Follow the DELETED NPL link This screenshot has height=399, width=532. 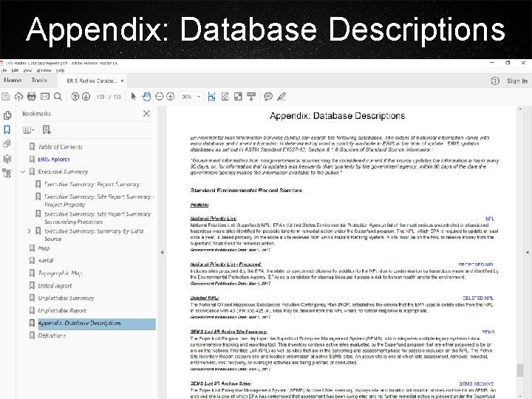pos(478,298)
